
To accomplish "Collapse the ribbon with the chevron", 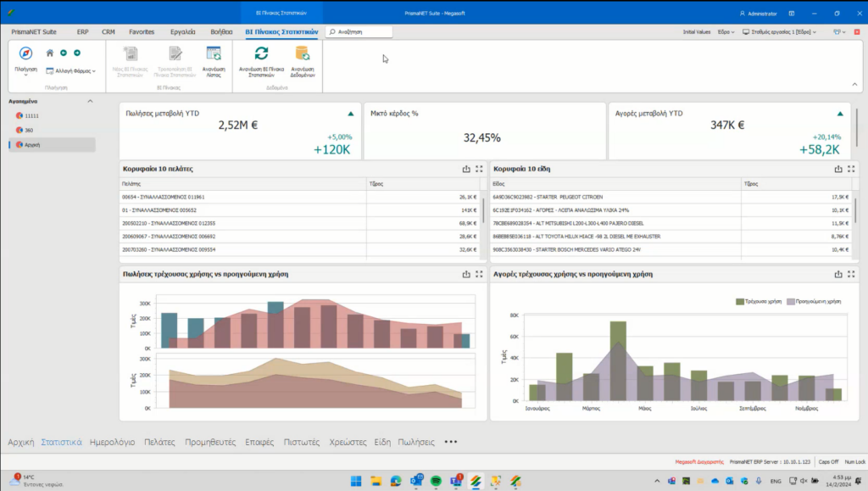I will click(x=854, y=85).
